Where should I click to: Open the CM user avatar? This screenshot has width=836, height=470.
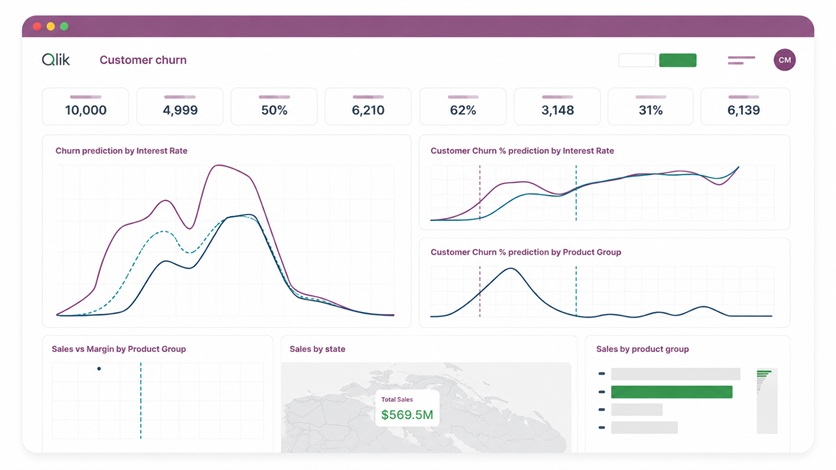[784, 60]
